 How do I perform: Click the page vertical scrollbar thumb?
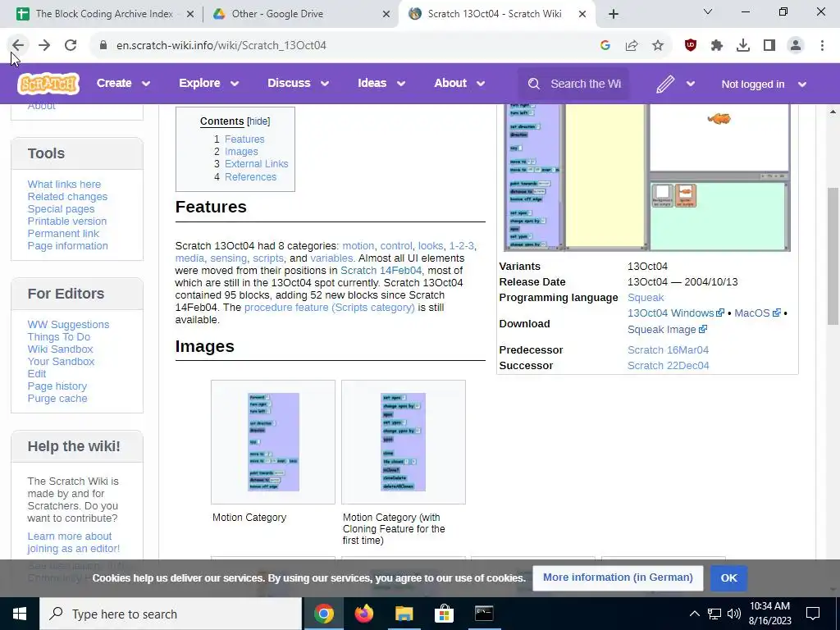click(833, 256)
